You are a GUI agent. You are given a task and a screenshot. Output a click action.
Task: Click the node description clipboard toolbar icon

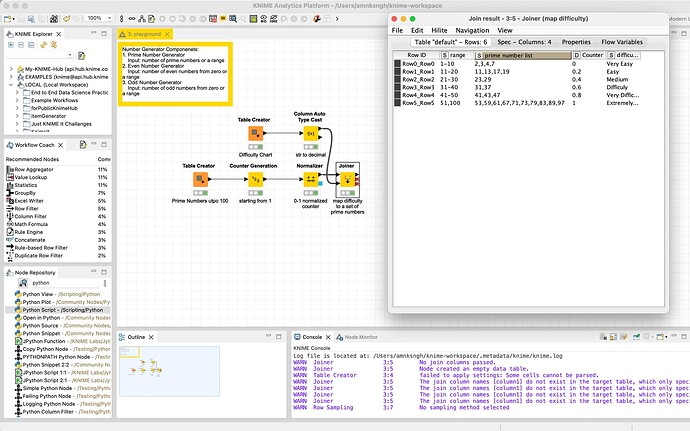pos(152,18)
